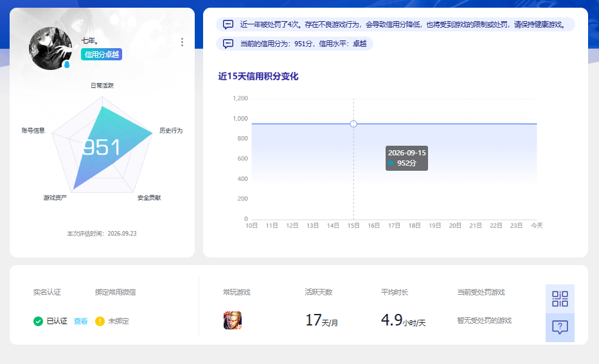This screenshot has height=364, width=599.
Task: Click the 10日 x-axis label
Action: (x=251, y=226)
